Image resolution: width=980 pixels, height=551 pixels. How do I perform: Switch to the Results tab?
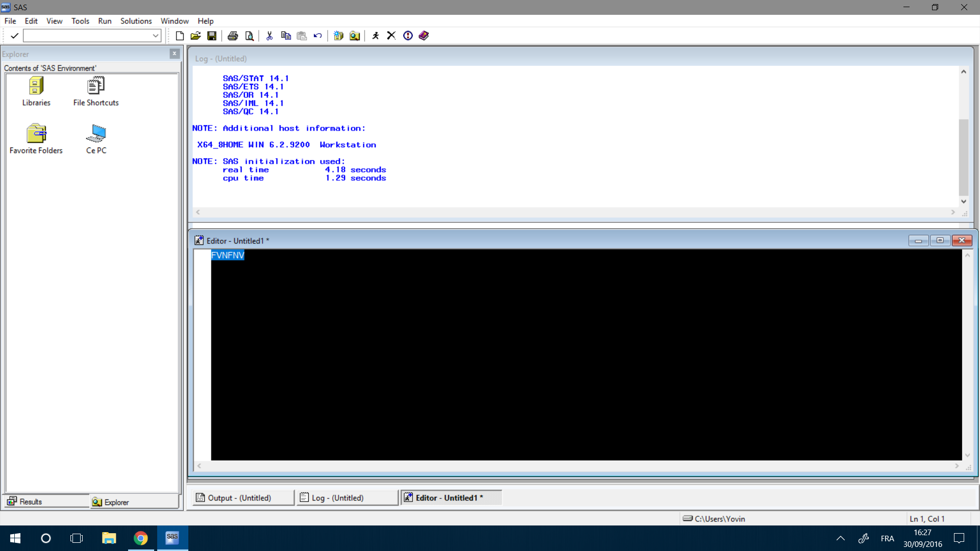pos(31,502)
